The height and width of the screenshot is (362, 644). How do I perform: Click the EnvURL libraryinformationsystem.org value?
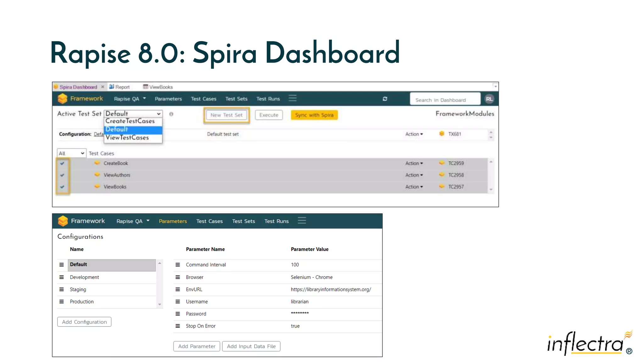(x=331, y=289)
